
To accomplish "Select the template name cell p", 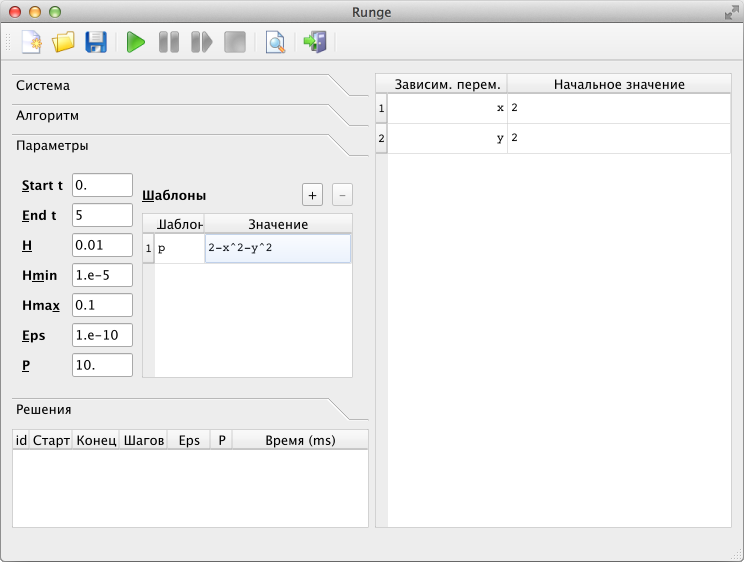I will 179,248.
